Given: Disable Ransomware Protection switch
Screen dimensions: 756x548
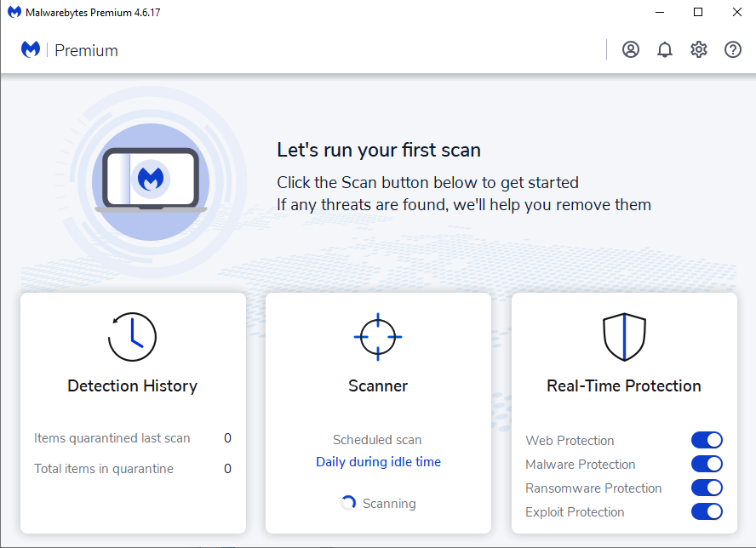Looking at the screenshot, I should coord(707,488).
